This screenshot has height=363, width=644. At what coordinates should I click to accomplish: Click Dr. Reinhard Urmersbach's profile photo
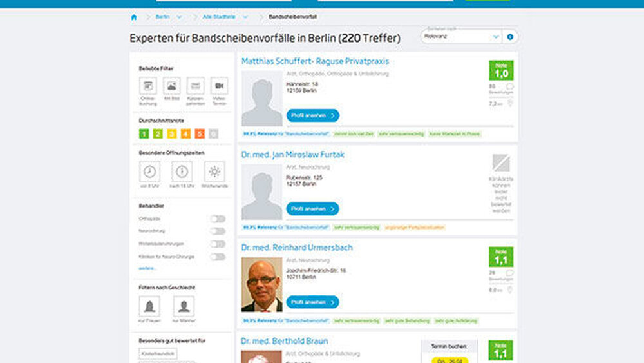261,285
